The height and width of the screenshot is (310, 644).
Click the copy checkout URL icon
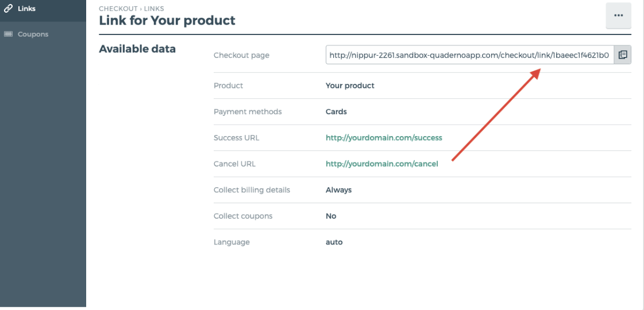(x=622, y=55)
